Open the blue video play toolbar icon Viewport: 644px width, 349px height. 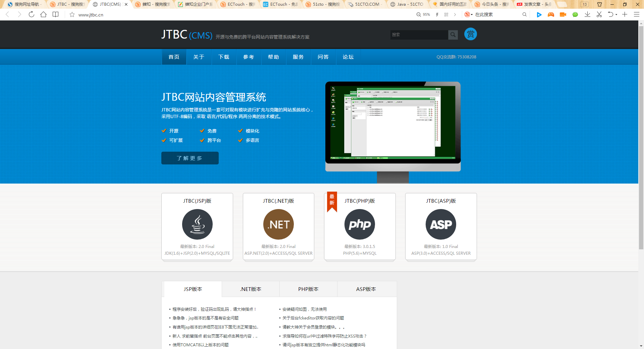[x=539, y=14]
